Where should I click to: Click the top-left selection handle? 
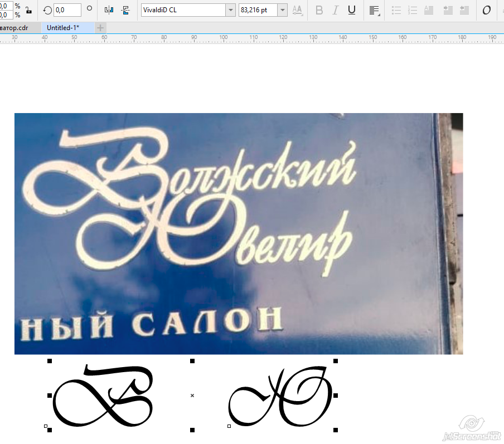tap(50, 361)
